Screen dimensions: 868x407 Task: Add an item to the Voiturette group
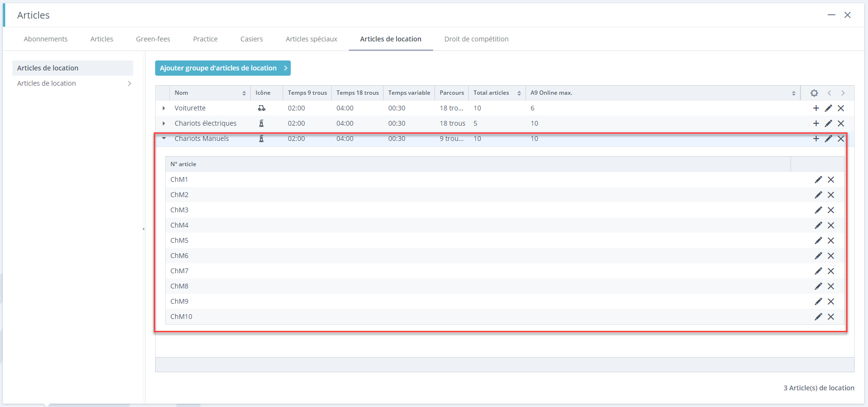(x=816, y=108)
